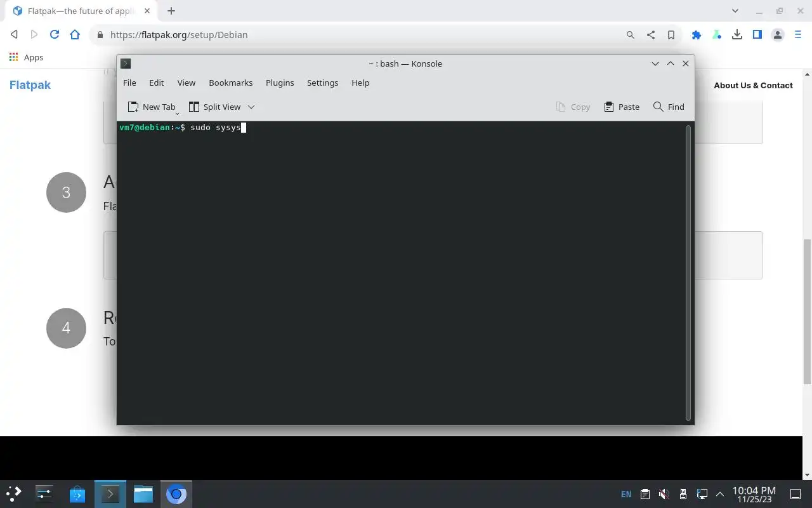Click the Flatpak logo link
Screen dimensions: 812x508
pos(30,85)
